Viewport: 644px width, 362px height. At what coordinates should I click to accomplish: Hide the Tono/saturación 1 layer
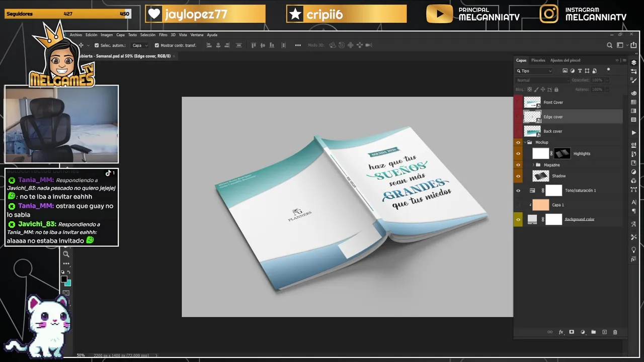pyautogui.click(x=518, y=191)
